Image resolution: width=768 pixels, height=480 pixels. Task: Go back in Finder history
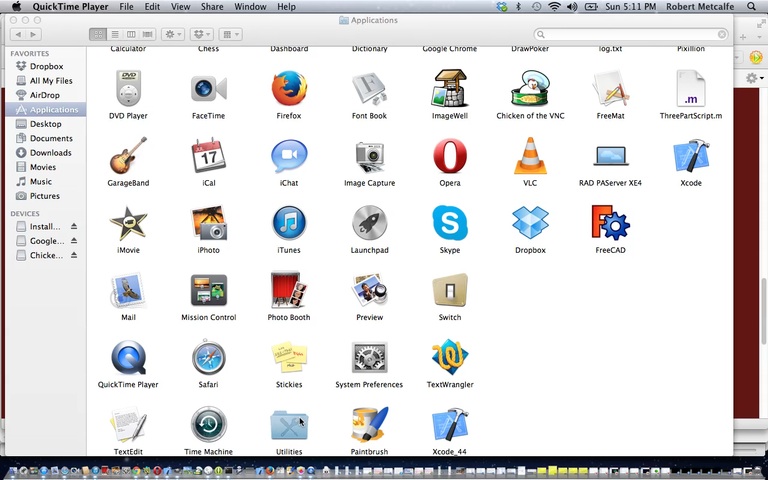click(18, 34)
